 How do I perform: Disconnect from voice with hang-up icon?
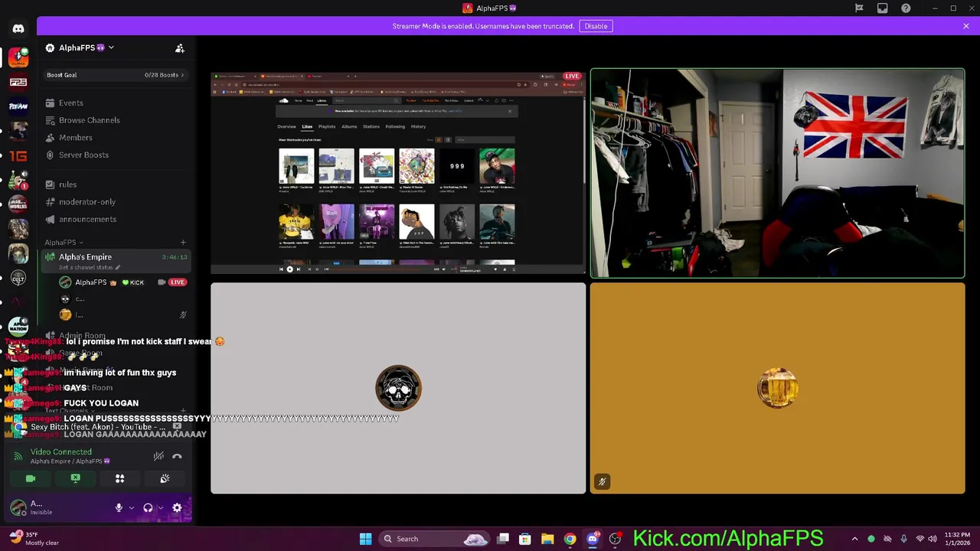[177, 457]
